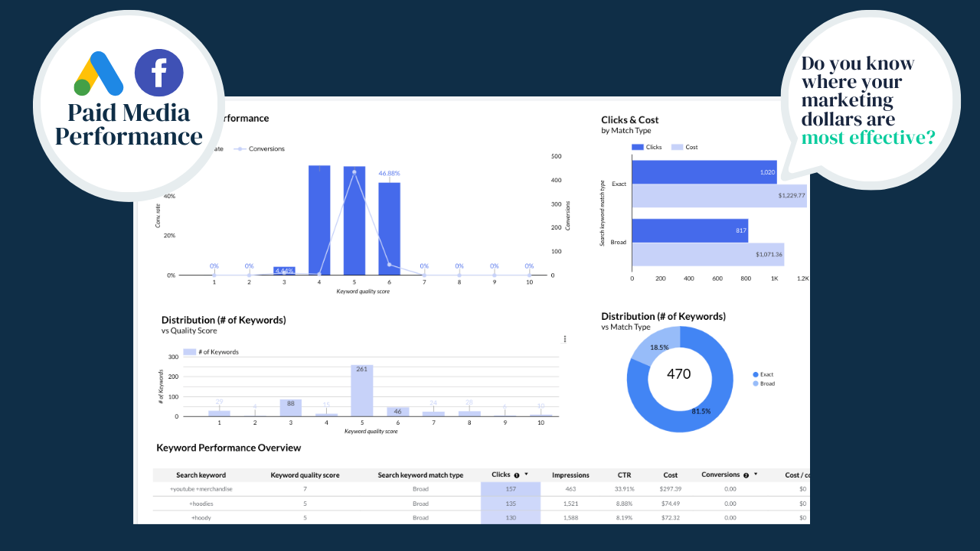Click the Google Ads logo icon

pos(98,73)
